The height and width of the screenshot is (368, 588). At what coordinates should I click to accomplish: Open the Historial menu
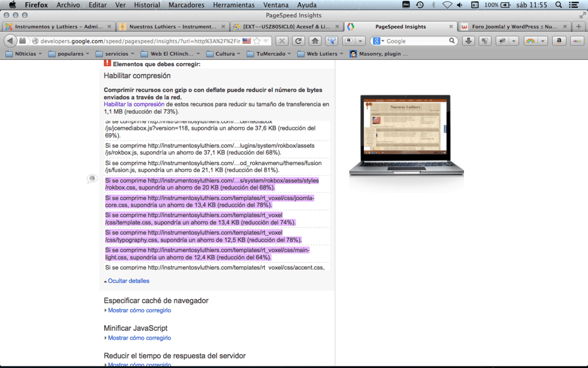coord(146,5)
